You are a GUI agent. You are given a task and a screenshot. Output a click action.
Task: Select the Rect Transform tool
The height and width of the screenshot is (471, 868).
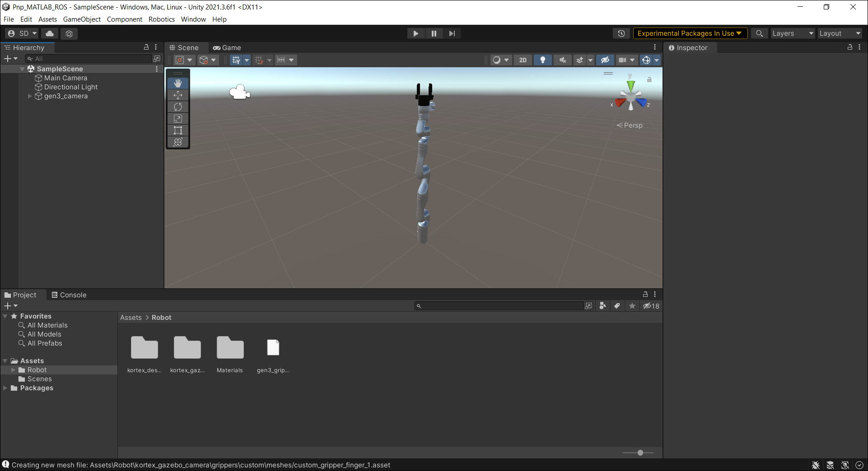[177, 130]
